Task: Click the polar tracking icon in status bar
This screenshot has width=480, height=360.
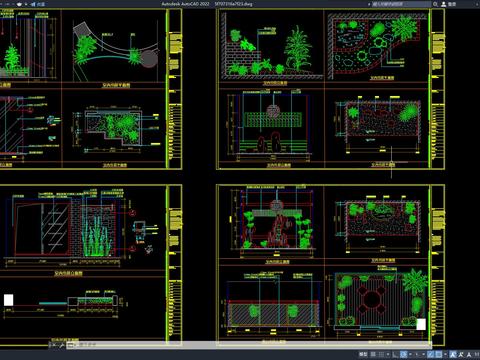Action: (x=403, y=354)
